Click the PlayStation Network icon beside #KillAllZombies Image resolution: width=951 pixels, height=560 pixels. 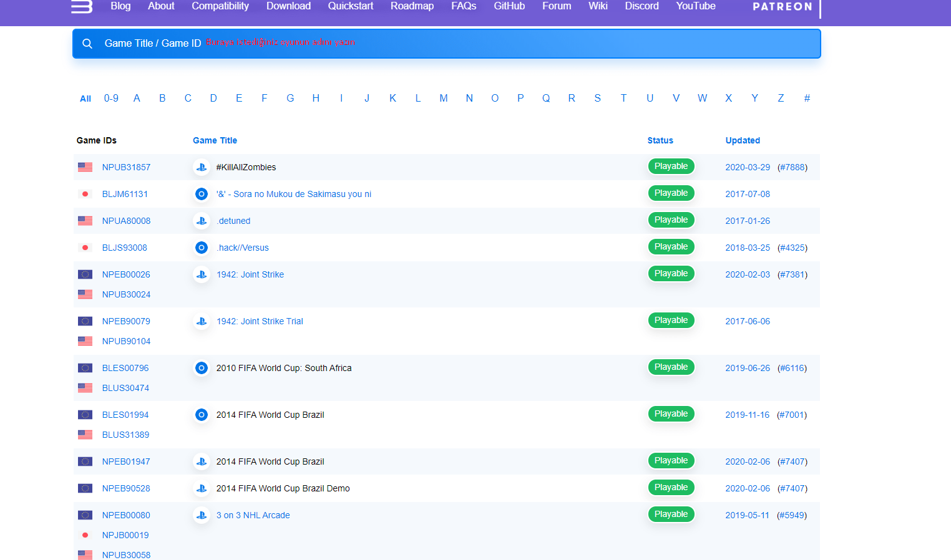(202, 167)
